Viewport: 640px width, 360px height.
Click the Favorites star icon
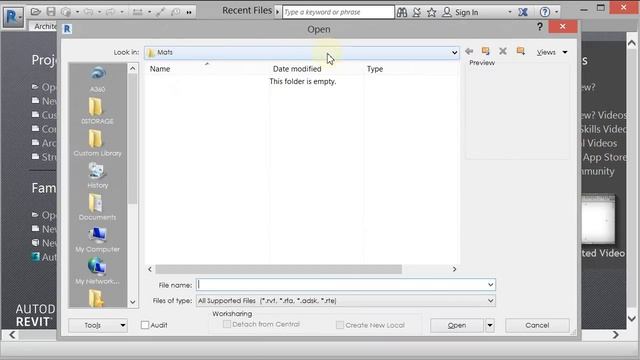point(431,12)
